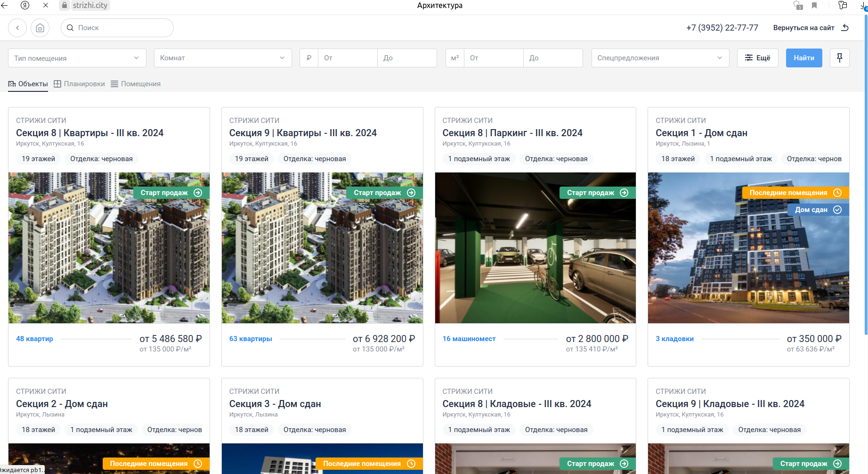Click the title Секция 3 - Дом сдан
Screen dimensions: 868x474
275,404
